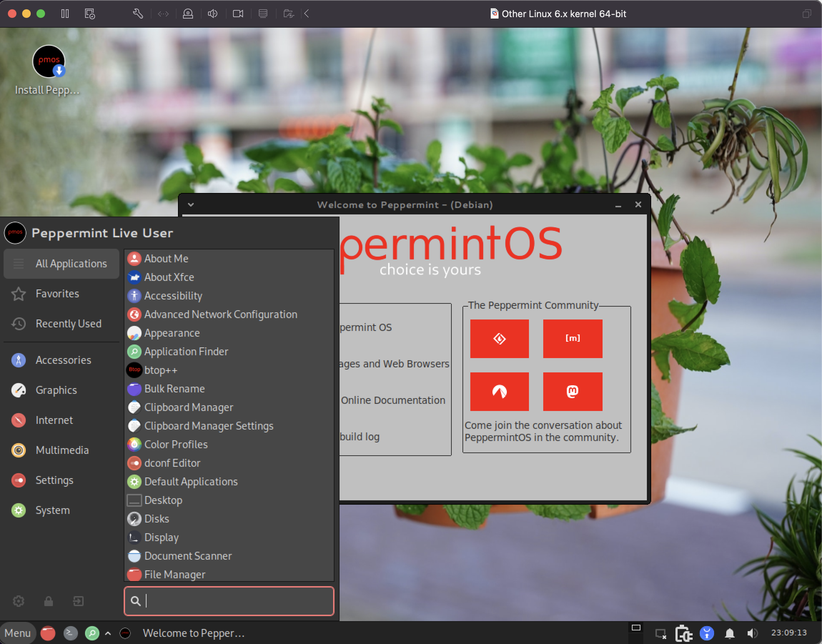Image resolution: width=822 pixels, height=644 pixels.
Task: Expand the taskbar launcher up-arrow
Action: 108,633
